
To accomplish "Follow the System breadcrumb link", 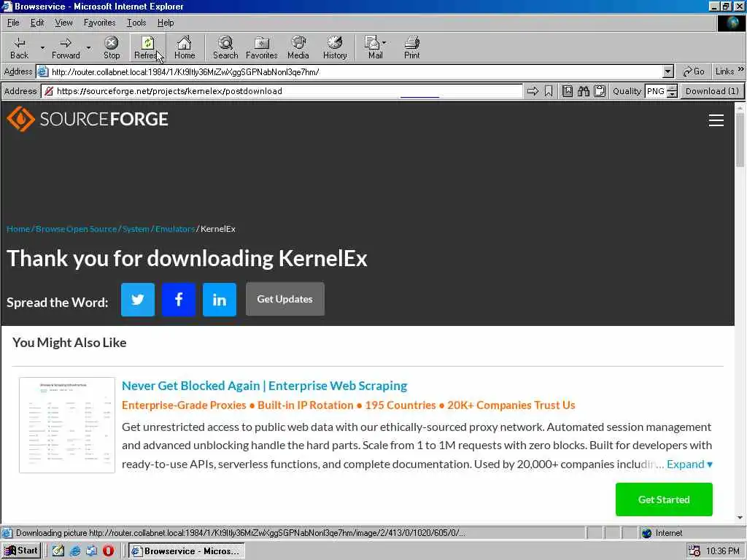I will point(136,229).
